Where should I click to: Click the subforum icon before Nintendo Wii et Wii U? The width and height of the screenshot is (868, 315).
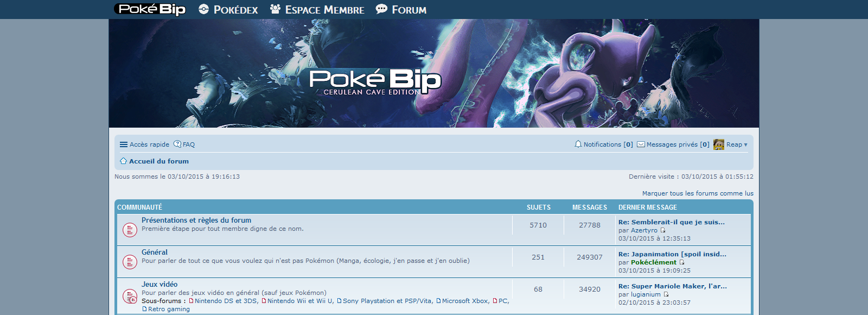point(264,301)
